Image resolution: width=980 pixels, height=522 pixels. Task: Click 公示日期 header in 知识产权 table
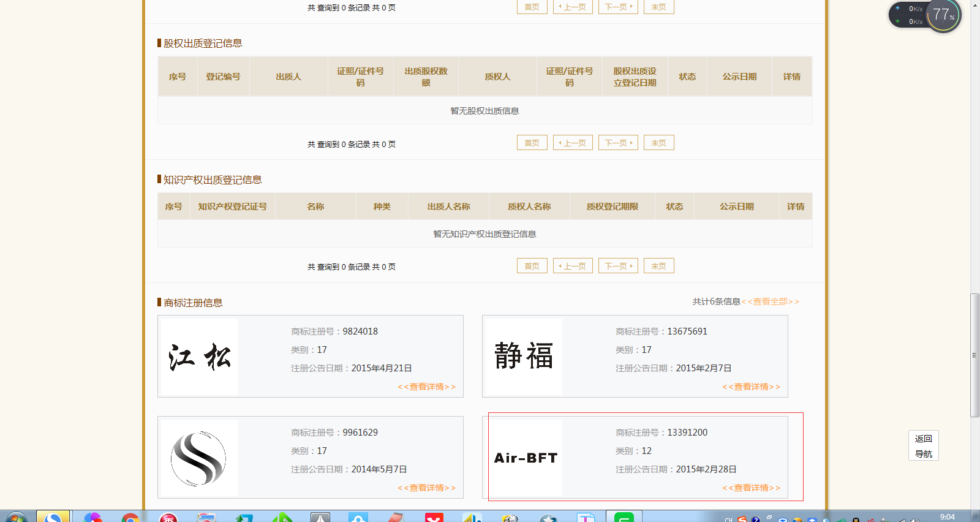[x=736, y=206]
